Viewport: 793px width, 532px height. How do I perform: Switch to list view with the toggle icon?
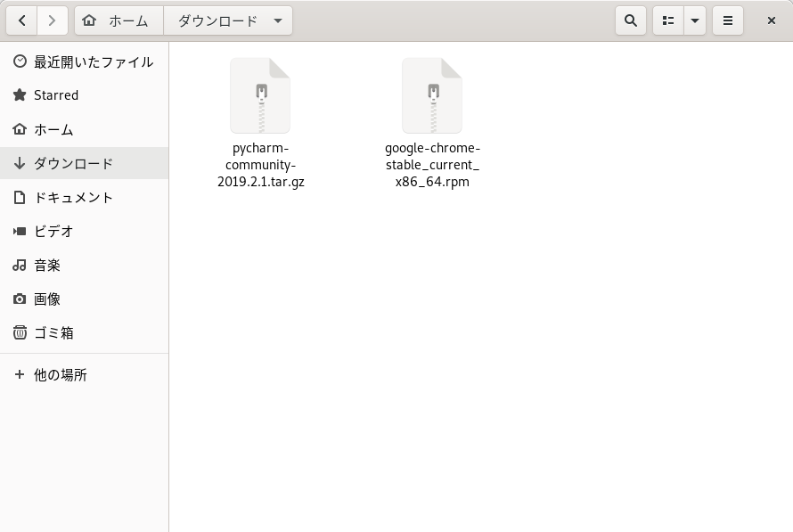click(x=668, y=20)
